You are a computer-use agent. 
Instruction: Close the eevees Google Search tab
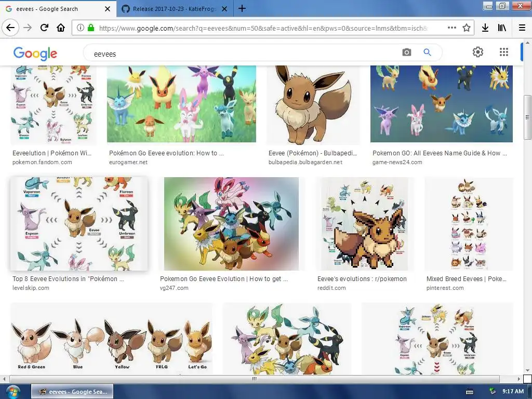click(x=107, y=9)
